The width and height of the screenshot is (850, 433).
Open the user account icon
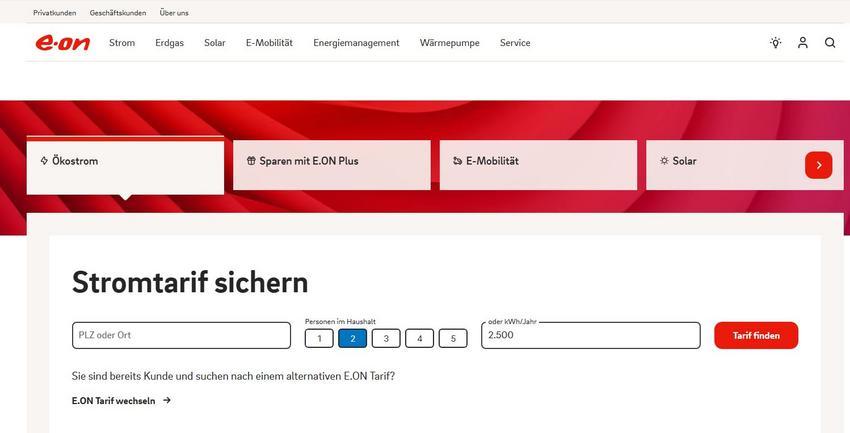(803, 43)
